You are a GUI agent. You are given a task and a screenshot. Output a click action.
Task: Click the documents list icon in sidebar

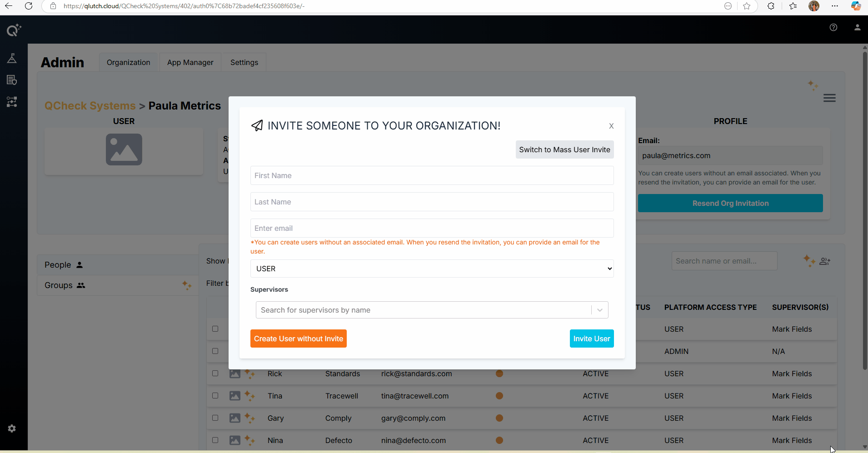click(x=12, y=80)
